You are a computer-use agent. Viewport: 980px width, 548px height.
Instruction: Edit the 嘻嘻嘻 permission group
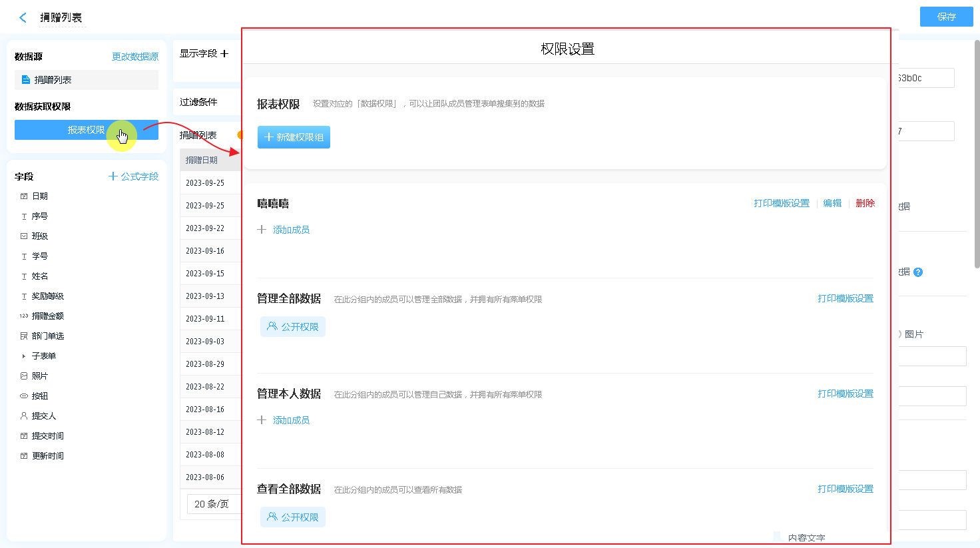[x=832, y=204]
